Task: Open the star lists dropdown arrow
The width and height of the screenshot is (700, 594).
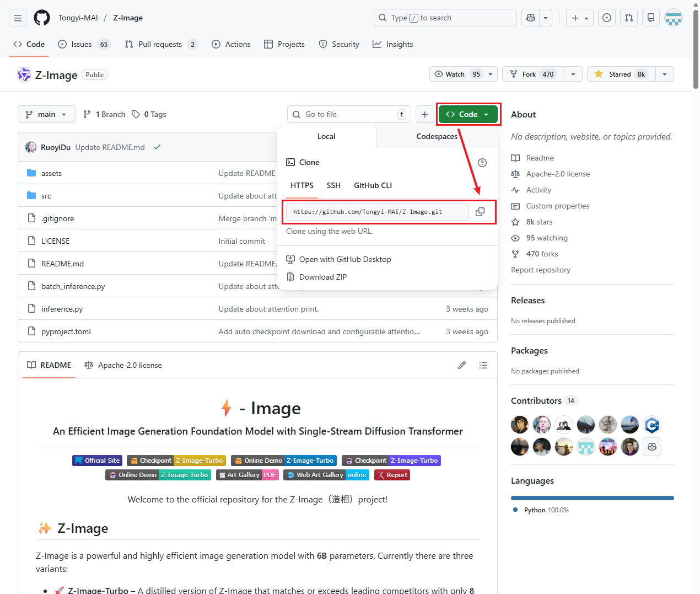Action: click(665, 74)
